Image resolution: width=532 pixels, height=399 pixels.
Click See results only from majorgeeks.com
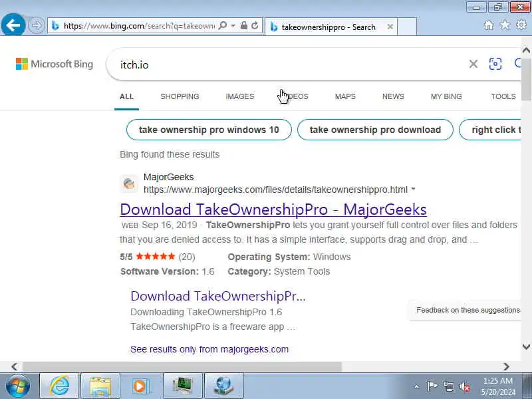coord(209,349)
